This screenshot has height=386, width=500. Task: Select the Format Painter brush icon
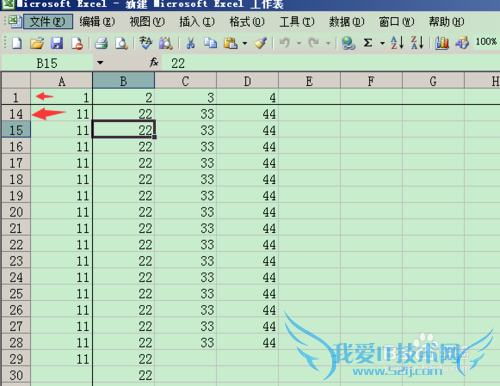click(x=260, y=43)
